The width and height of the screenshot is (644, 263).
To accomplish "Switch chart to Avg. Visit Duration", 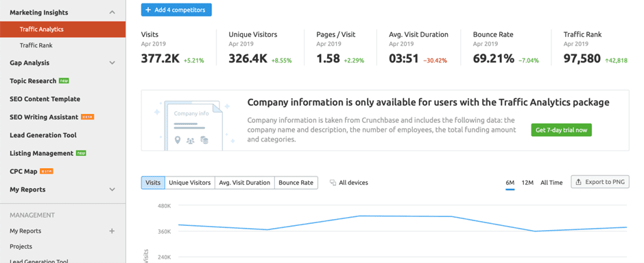I will click(x=245, y=183).
